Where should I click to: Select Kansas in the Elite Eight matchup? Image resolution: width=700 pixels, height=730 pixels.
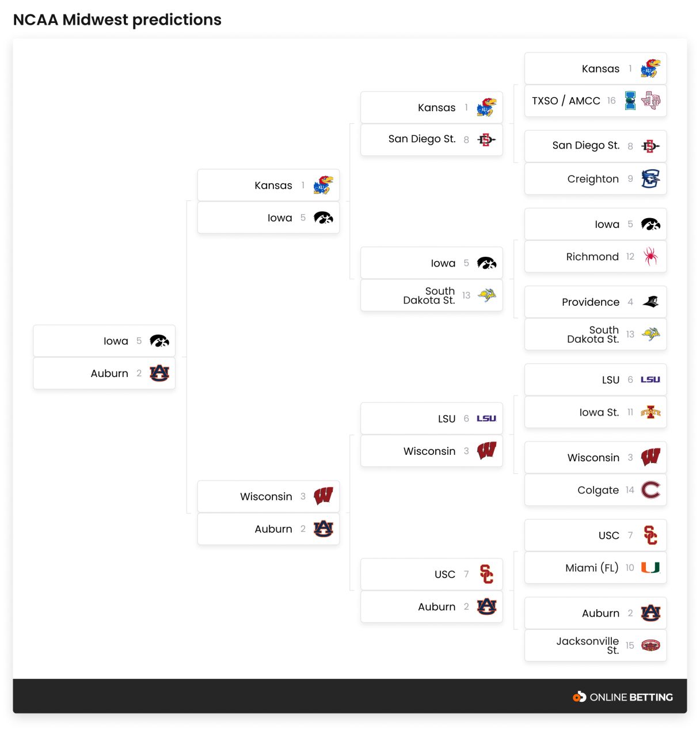269,185
